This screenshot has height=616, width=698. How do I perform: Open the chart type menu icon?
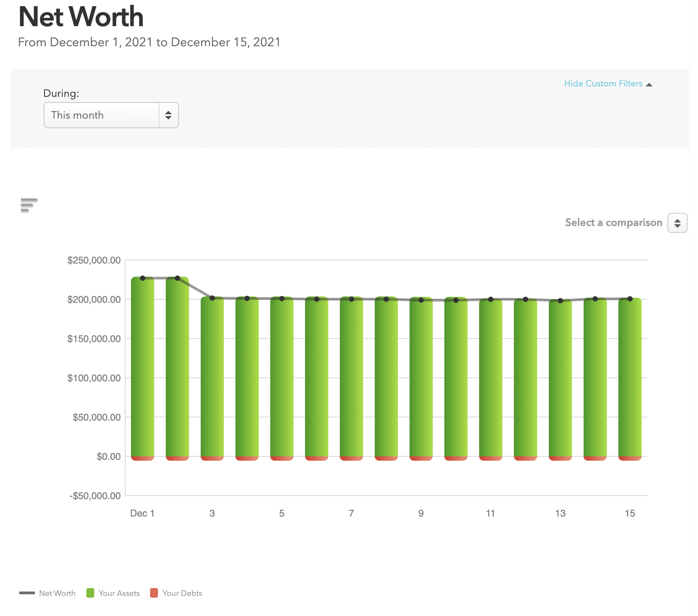coord(29,205)
